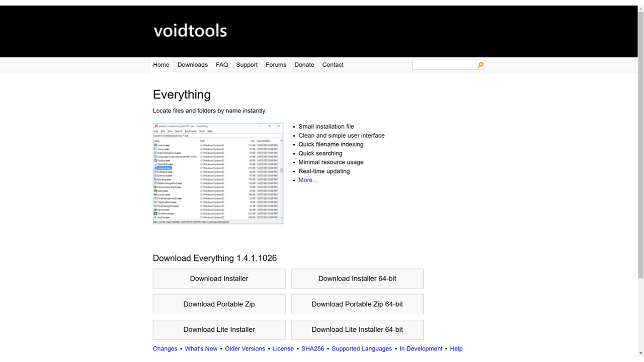Click the page vertical scrollbar
644x362 pixels.
click(x=640, y=151)
